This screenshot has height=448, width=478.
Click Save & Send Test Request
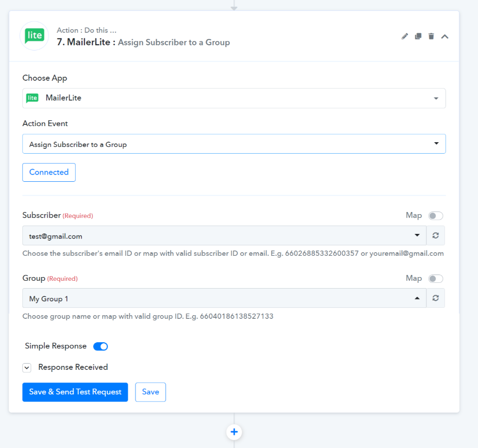(x=75, y=392)
